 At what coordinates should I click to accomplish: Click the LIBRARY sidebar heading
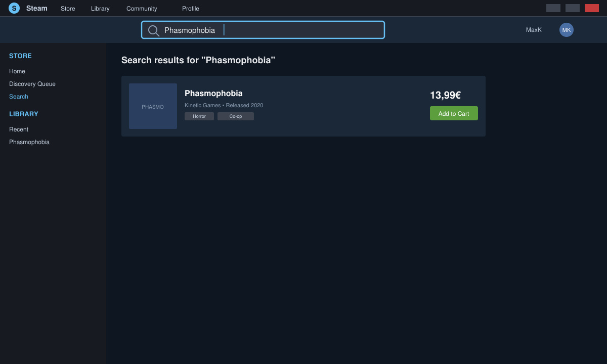pos(24,114)
